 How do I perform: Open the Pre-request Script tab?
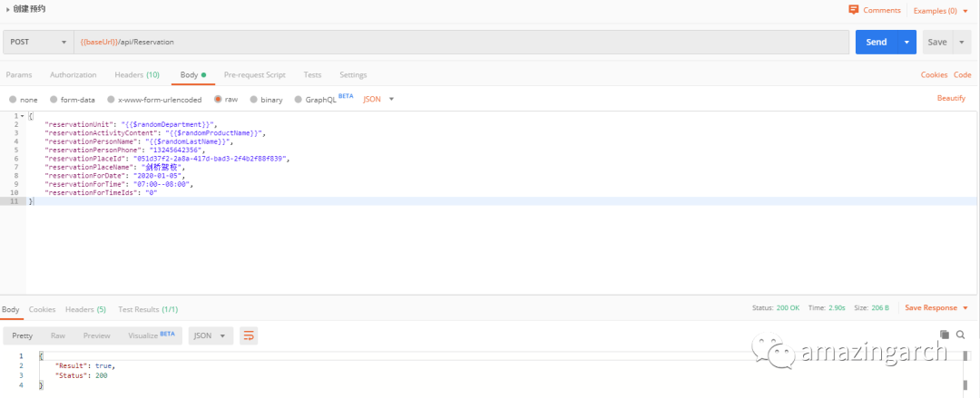254,74
